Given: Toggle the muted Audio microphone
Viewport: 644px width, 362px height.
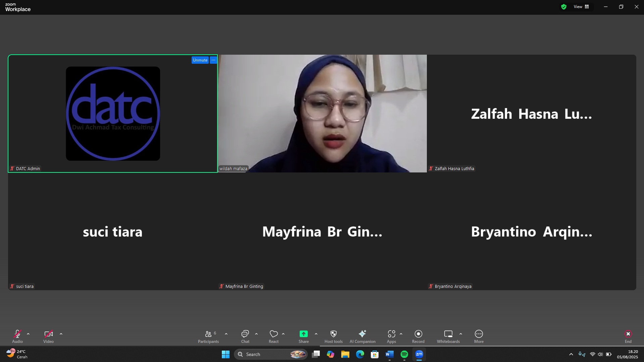Looking at the screenshot, I should tap(17, 336).
